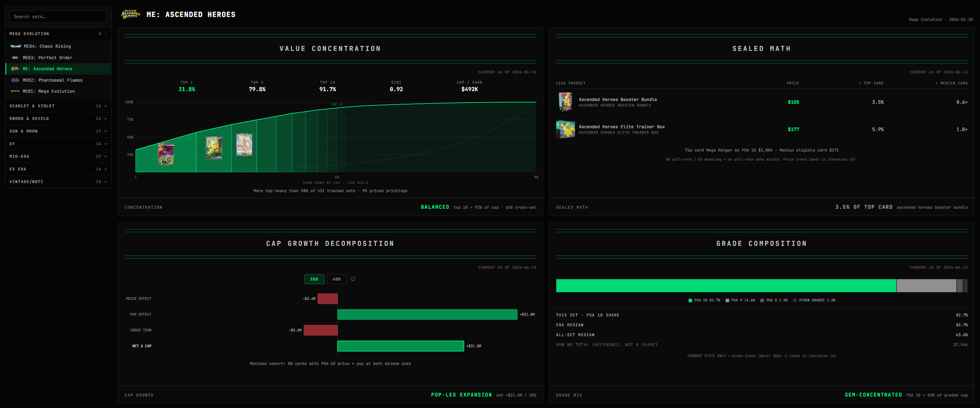Screen dimensions: 980x408
Task: Click the PSA 8 1.5% legend entry
Action: pos(774,301)
